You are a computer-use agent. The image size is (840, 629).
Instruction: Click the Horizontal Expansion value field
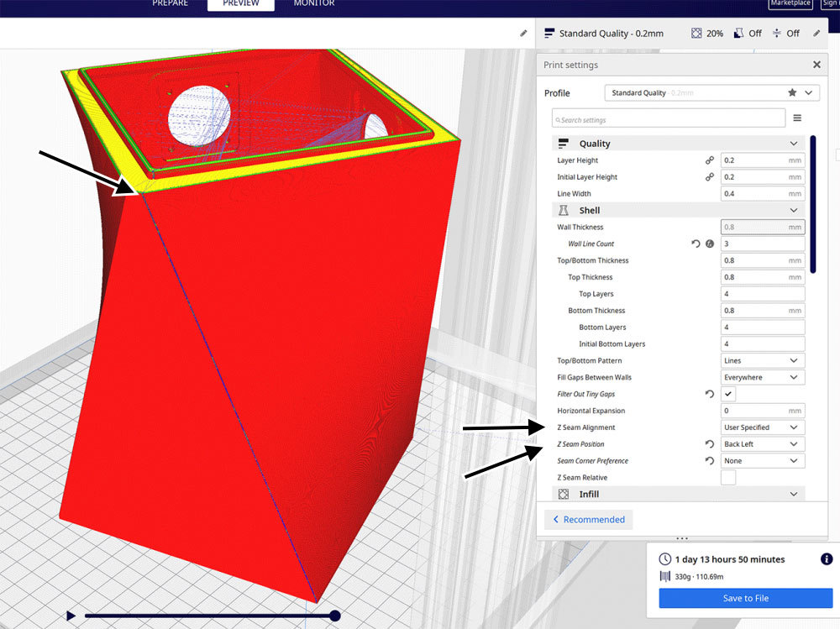[x=763, y=411]
